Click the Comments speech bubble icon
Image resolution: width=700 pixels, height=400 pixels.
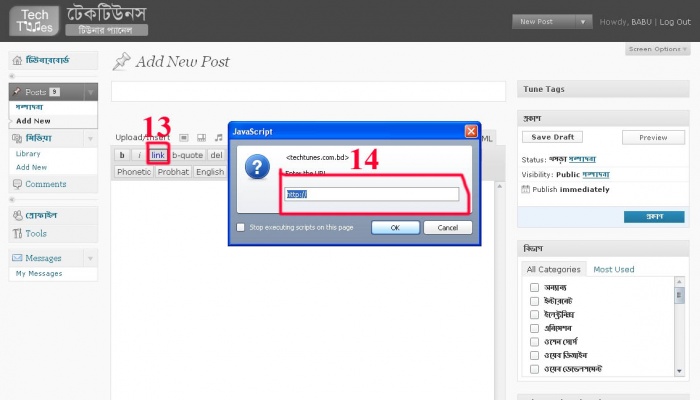[17, 184]
